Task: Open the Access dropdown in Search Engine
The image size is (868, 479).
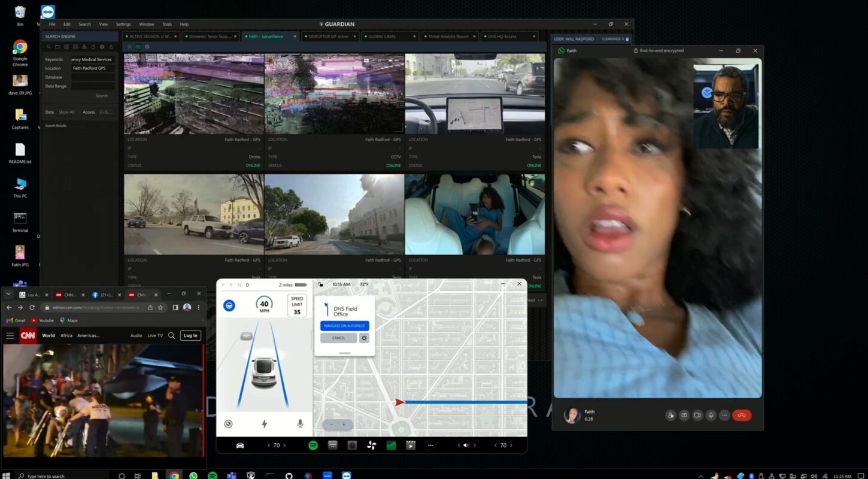Action: pyautogui.click(x=105, y=112)
